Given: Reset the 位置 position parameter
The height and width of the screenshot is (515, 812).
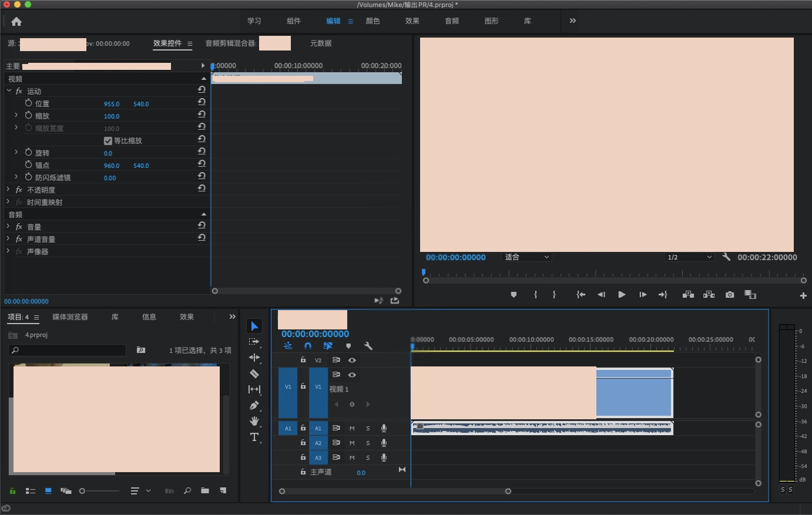Looking at the screenshot, I should pyautogui.click(x=202, y=102).
